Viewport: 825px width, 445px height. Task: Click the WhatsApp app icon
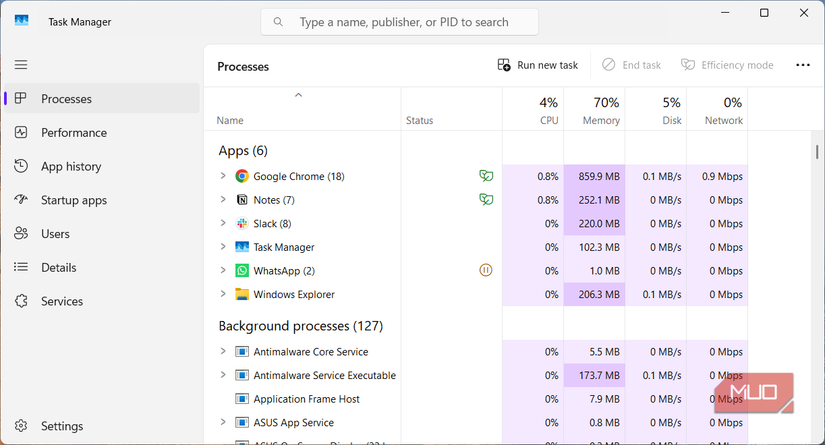coord(242,270)
